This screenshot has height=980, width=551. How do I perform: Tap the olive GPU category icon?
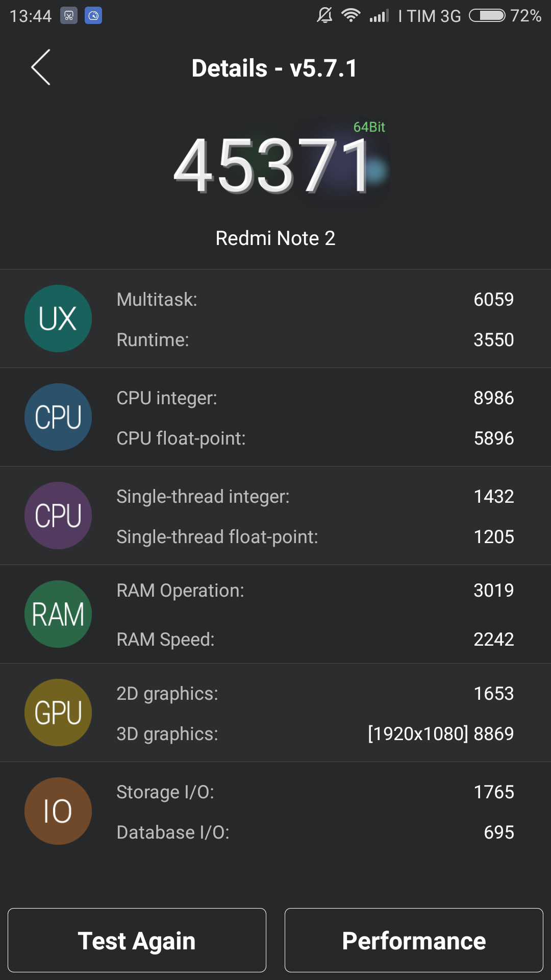pos(58,713)
